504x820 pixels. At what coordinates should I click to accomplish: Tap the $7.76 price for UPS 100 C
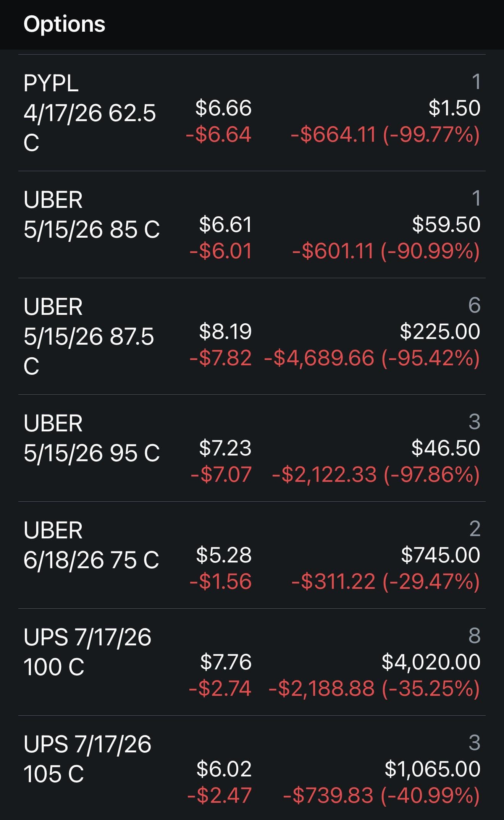pyautogui.click(x=226, y=662)
